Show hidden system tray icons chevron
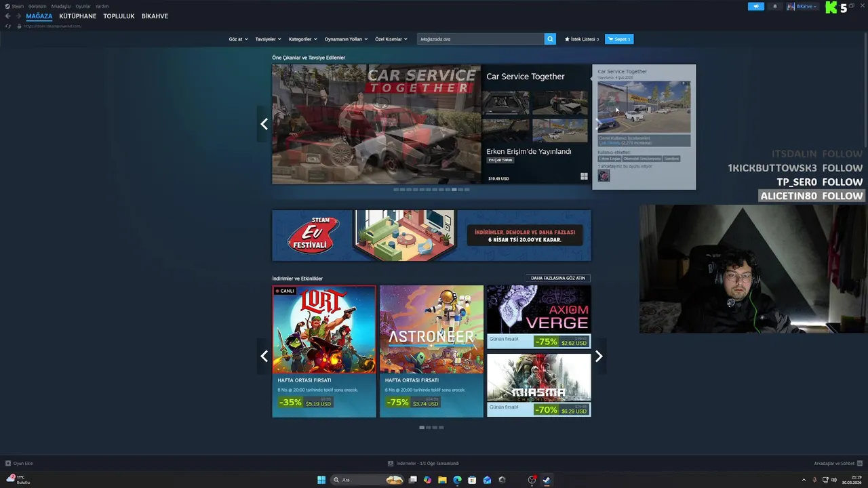Image resolution: width=868 pixels, height=488 pixels. (x=804, y=480)
